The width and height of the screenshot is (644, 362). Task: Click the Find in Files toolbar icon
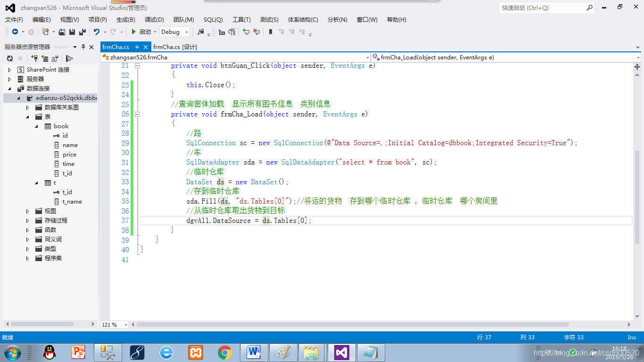coord(201,32)
